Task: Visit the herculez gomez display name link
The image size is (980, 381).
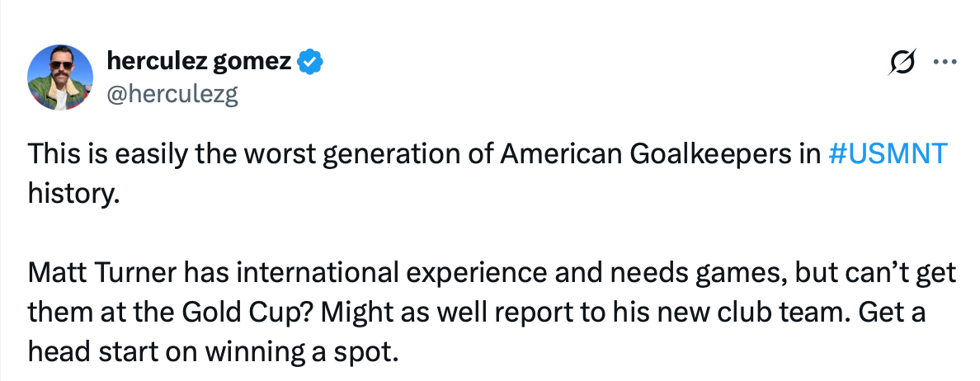Action: (x=200, y=61)
